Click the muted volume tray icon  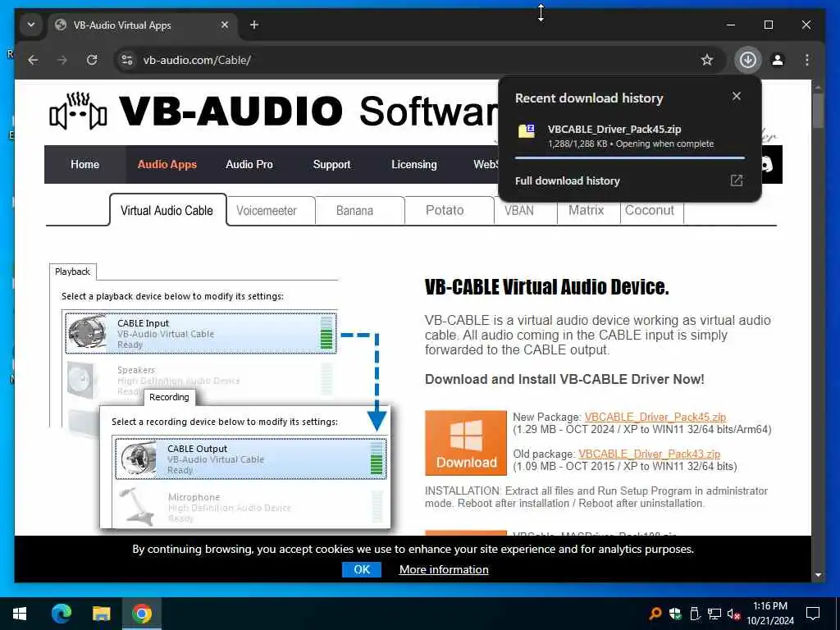point(734,614)
